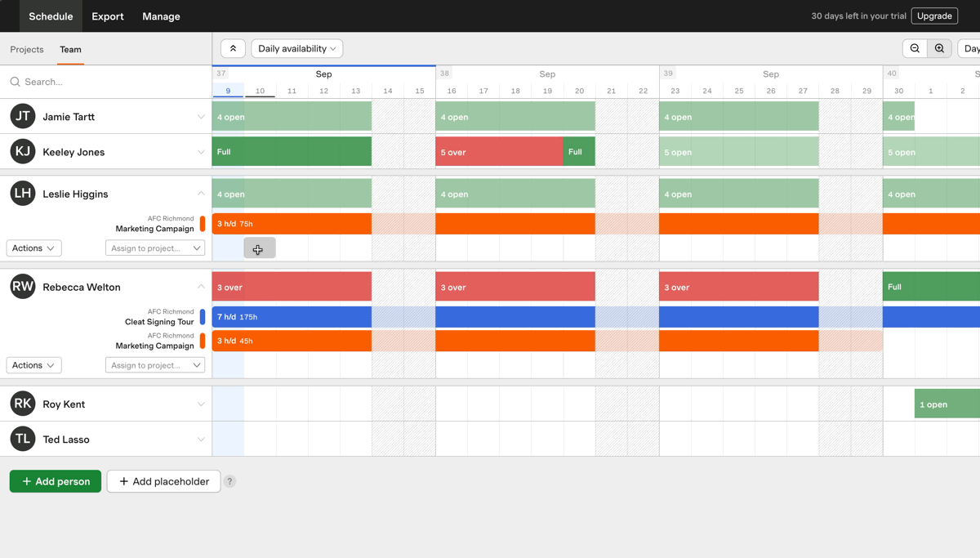This screenshot has width=980, height=558.
Task: Open the Daily availability dropdown
Action: [296, 49]
